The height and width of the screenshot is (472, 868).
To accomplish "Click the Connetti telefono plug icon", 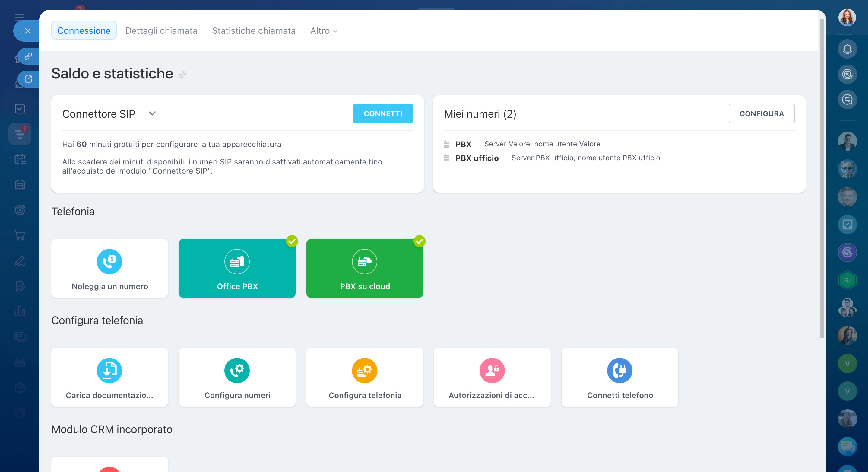I will click(619, 370).
